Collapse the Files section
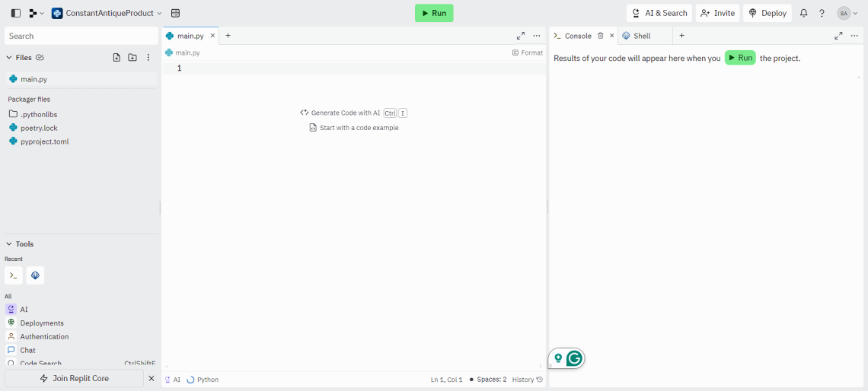 click(9, 58)
